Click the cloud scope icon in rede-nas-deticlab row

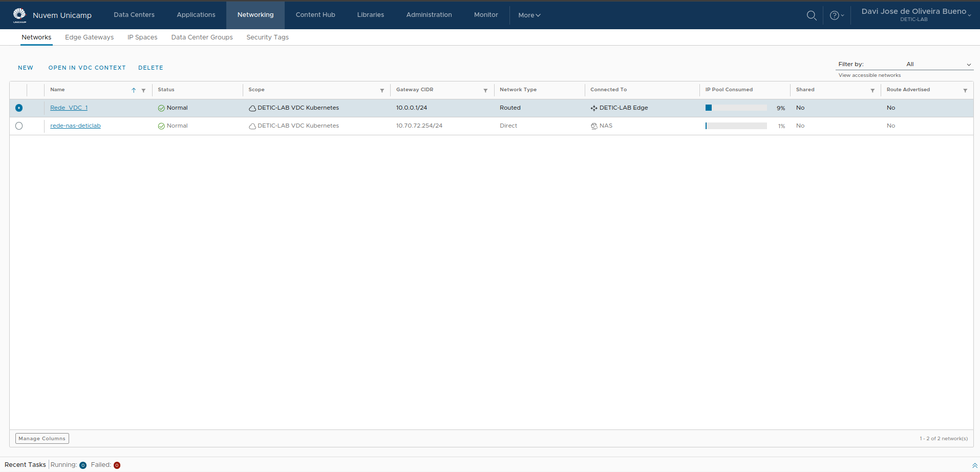pyautogui.click(x=252, y=126)
